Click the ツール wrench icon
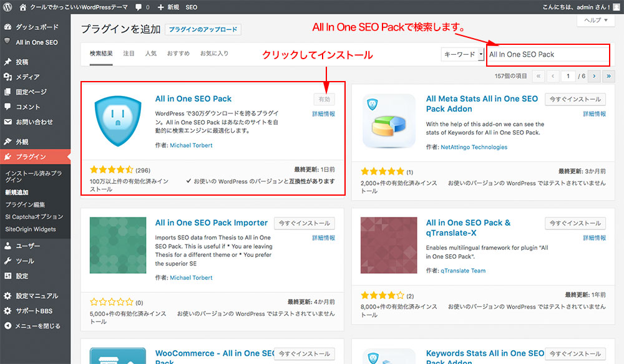The height and width of the screenshot is (364, 624). tap(7, 261)
